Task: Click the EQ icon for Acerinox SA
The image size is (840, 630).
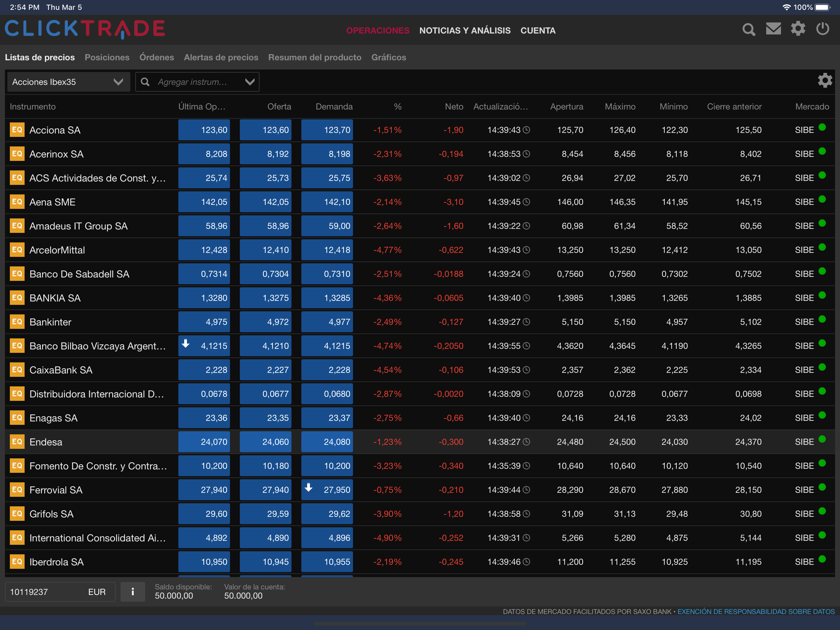Action: pyautogui.click(x=17, y=154)
